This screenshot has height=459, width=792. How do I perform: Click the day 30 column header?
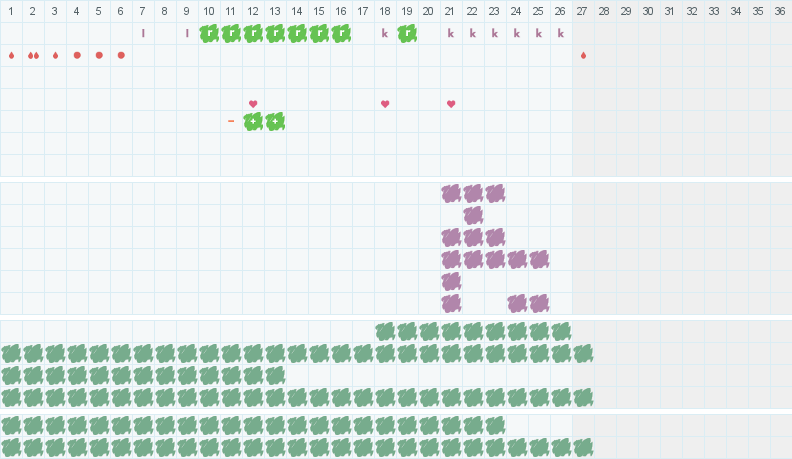pos(648,11)
